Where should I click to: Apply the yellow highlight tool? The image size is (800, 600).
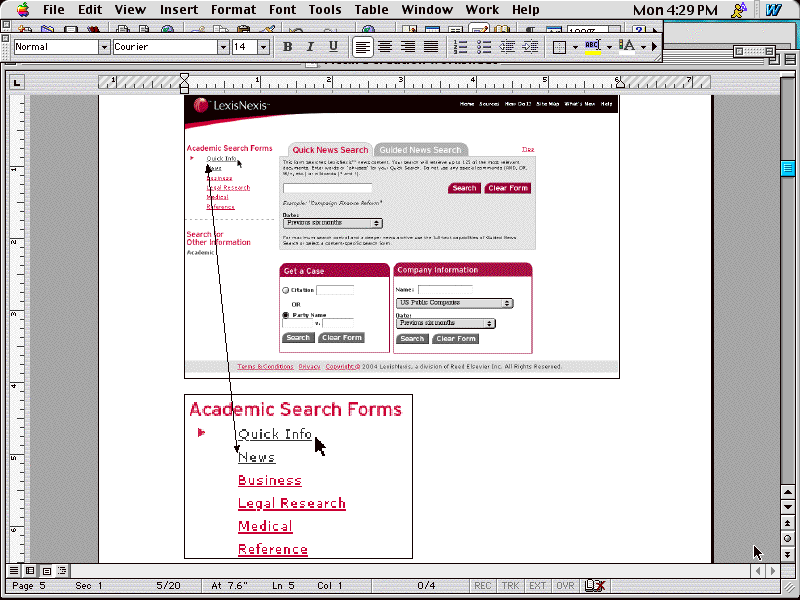pos(592,47)
